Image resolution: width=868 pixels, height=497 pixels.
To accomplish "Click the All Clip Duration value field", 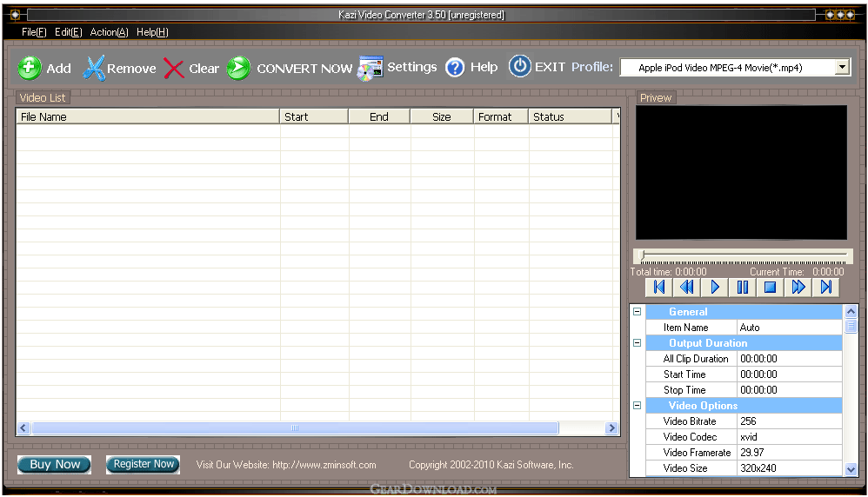I will pyautogui.click(x=790, y=359).
